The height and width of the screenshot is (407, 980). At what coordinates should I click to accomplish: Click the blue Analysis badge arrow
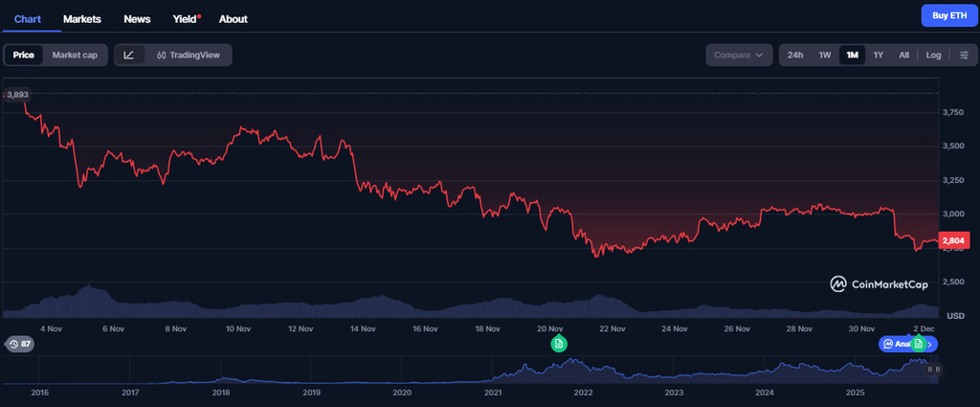click(930, 343)
